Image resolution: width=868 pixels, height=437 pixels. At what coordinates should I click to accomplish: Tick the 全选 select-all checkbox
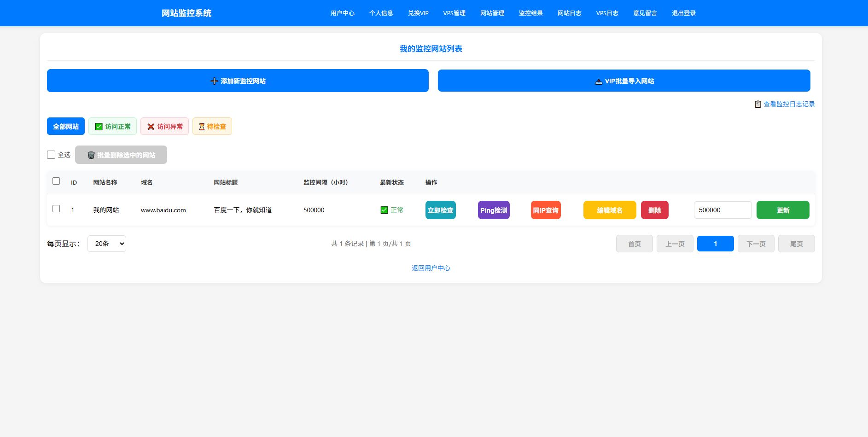point(51,155)
